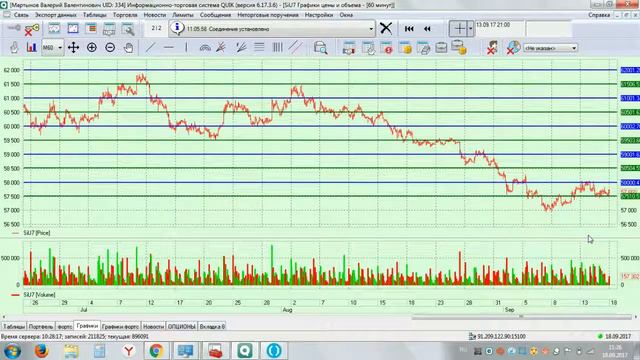The image size is (640, 360).
Task: Switch to the Портфель tab
Action: tap(41, 327)
